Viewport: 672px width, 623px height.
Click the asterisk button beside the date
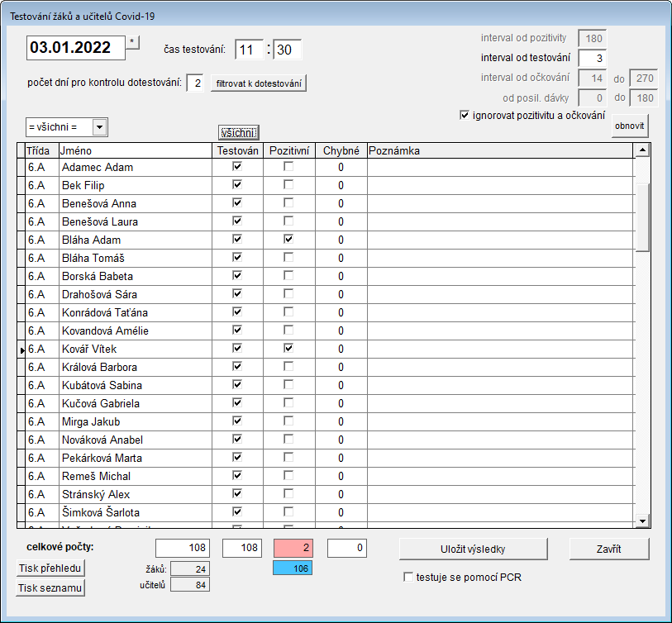[132, 42]
